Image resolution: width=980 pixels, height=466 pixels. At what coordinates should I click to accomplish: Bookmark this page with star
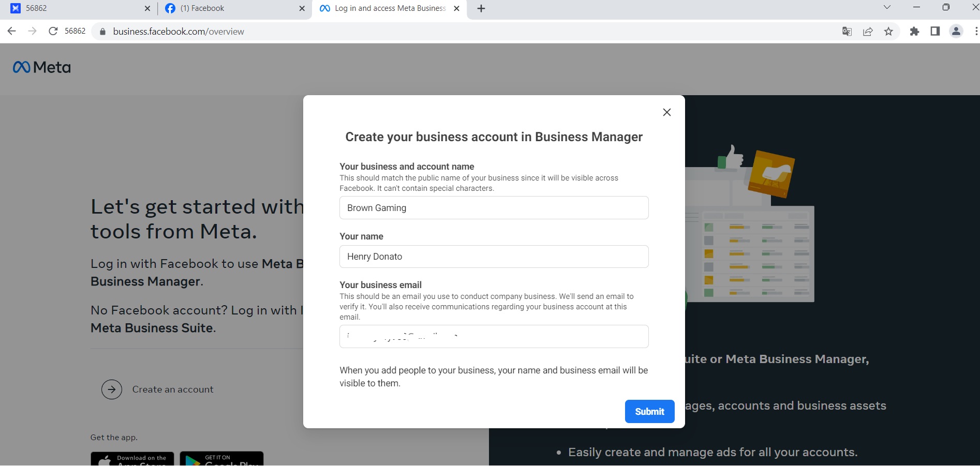click(888, 32)
